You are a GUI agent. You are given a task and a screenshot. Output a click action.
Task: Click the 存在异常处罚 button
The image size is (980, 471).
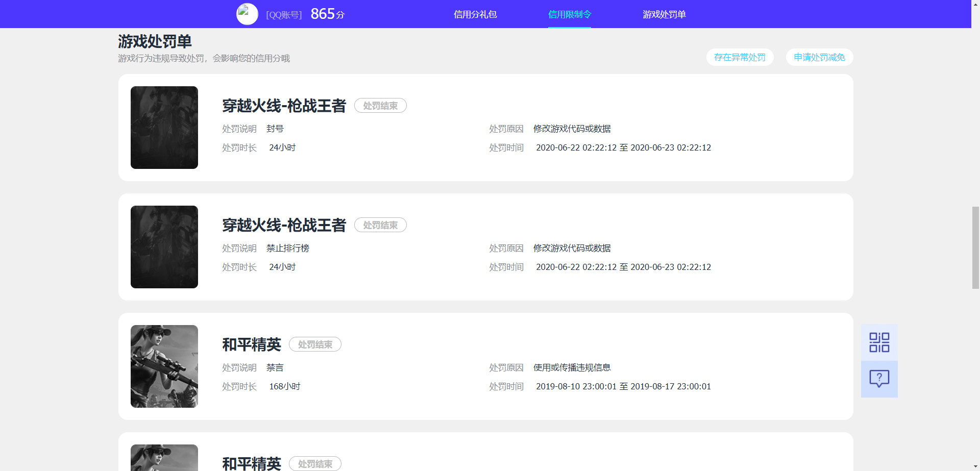pos(740,57)
